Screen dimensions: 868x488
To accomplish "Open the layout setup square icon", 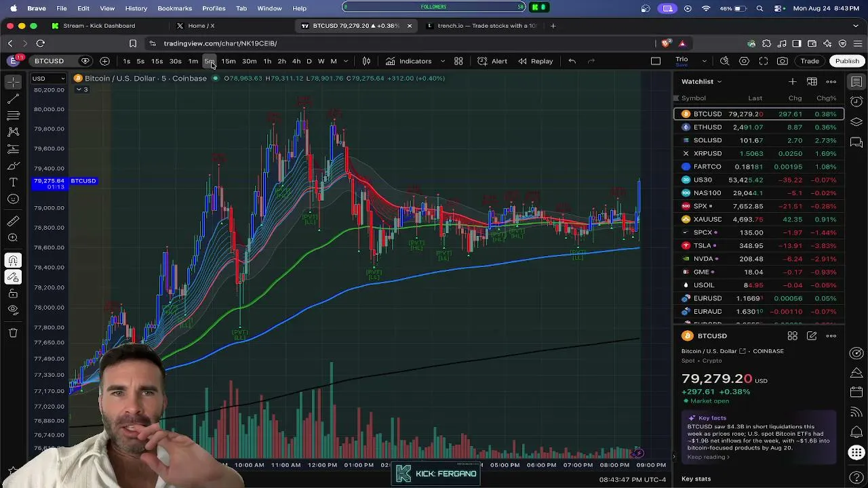I will tap(656, 61).
